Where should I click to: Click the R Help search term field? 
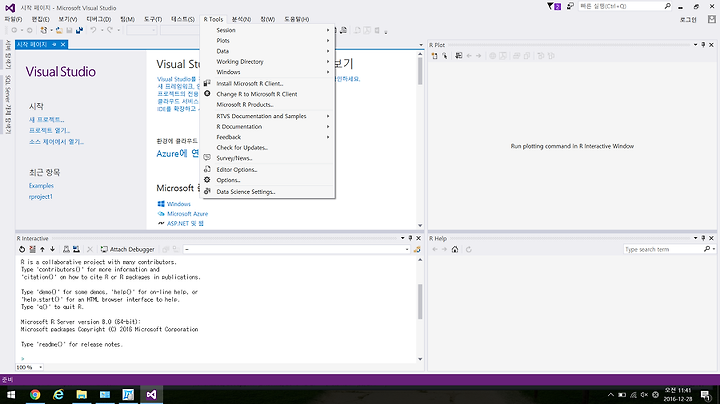664,249
